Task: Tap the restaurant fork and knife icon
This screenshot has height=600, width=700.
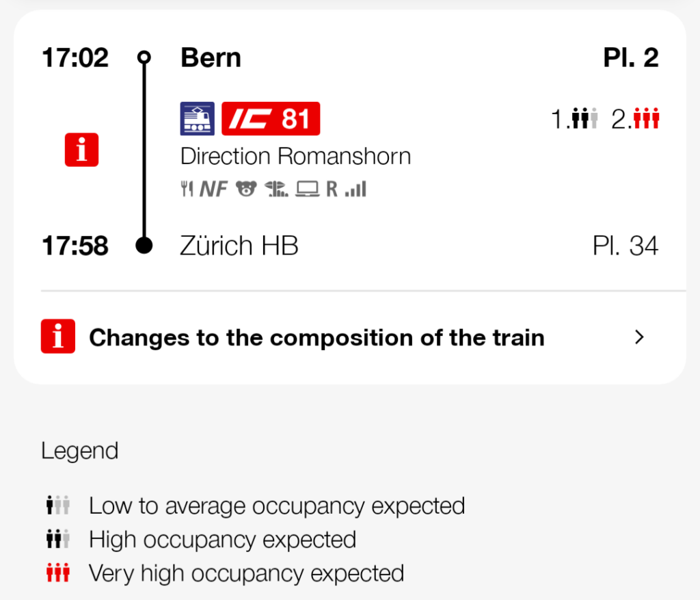Action: (187, 190)
